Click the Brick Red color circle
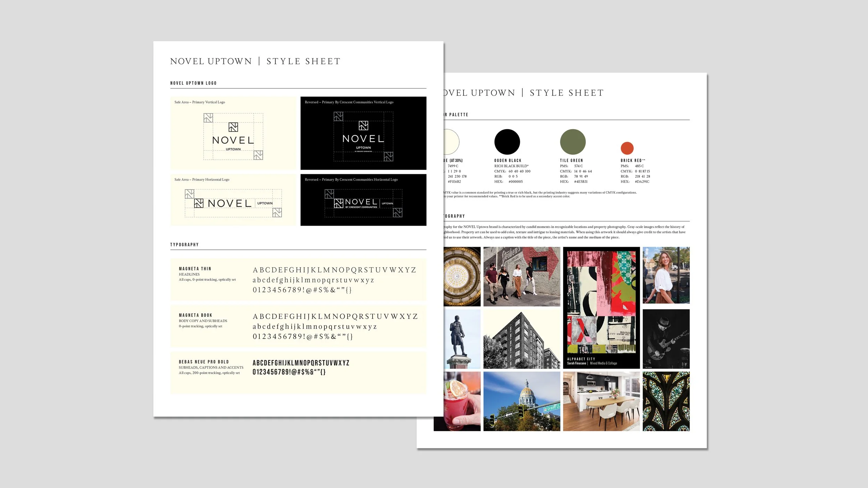 click(627, 148)
